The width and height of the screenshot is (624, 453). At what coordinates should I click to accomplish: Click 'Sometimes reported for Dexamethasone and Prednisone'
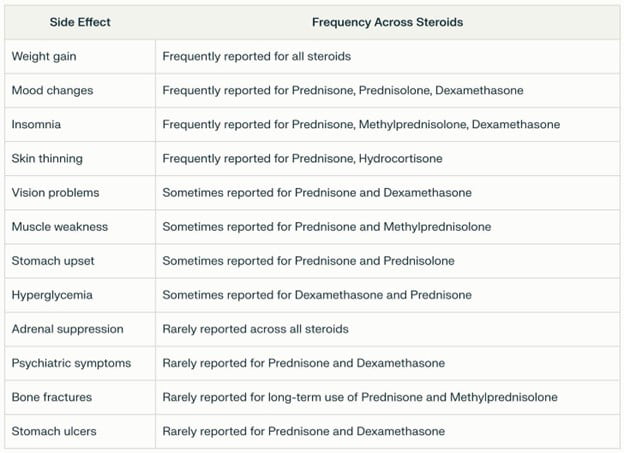(317, 295)
